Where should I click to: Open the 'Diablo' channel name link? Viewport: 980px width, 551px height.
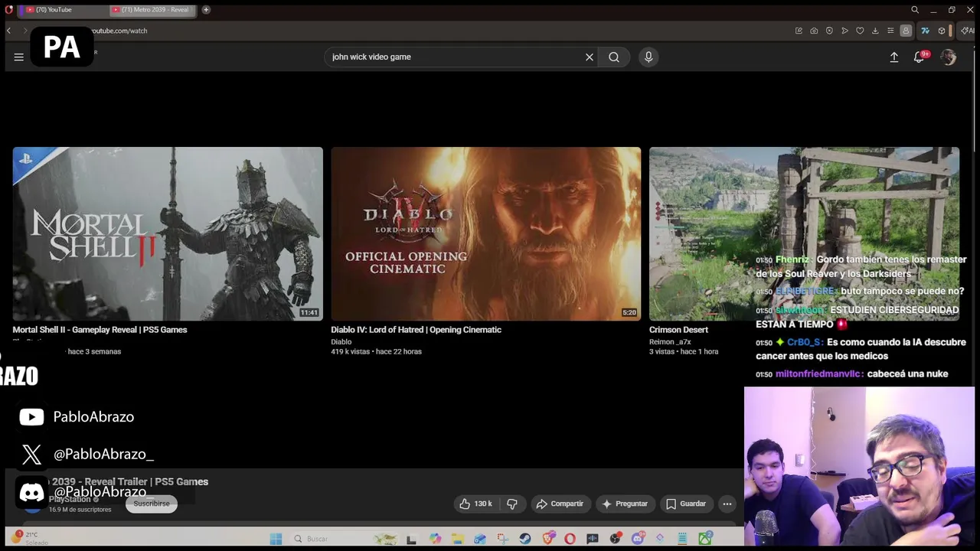click(341, 342)
